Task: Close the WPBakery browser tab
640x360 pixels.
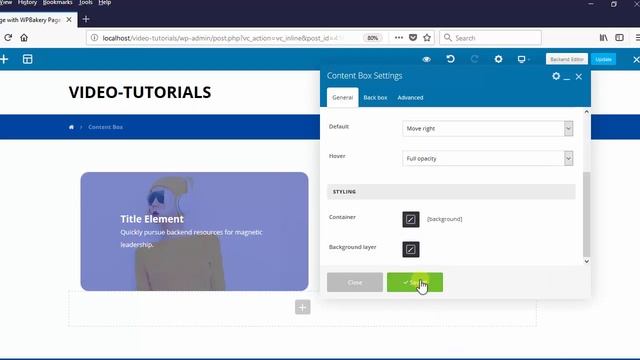Action: click(x=69, y=20)
